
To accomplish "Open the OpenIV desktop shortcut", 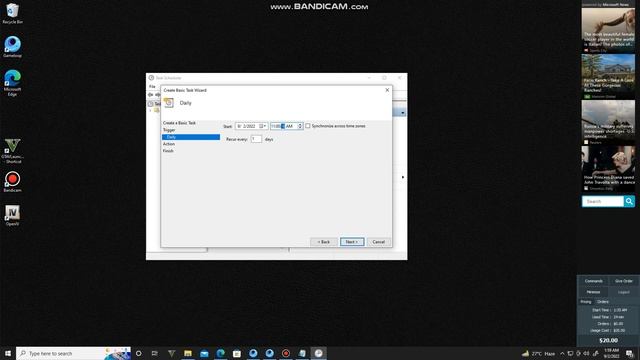I will [x=12, y=215].
